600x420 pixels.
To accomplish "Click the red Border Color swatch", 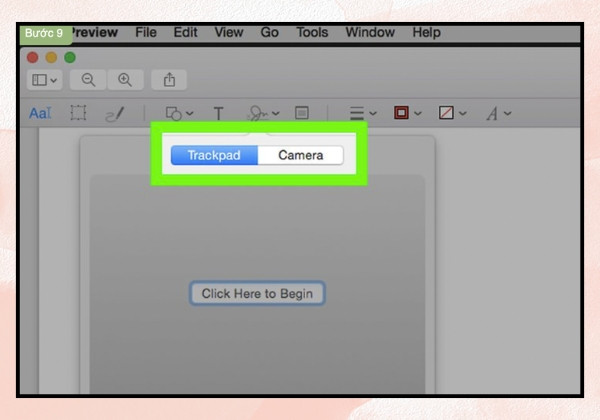I will pos(401,113).
